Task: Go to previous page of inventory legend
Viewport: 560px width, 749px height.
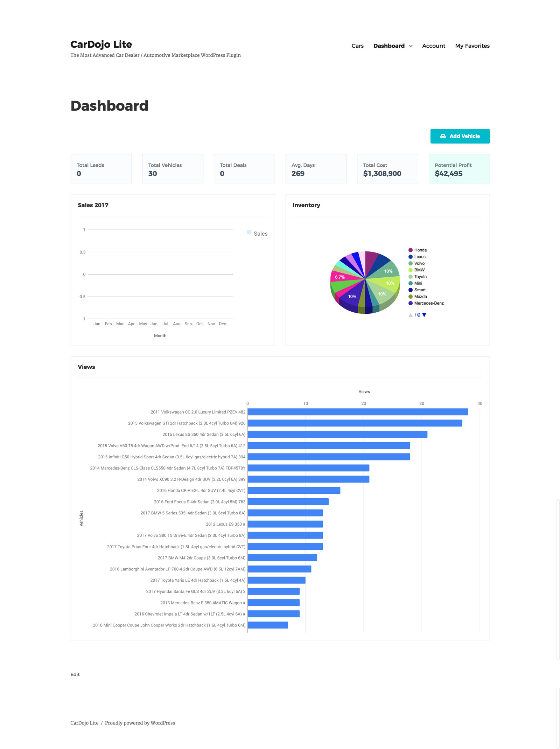Action: (x=411, y=315)
